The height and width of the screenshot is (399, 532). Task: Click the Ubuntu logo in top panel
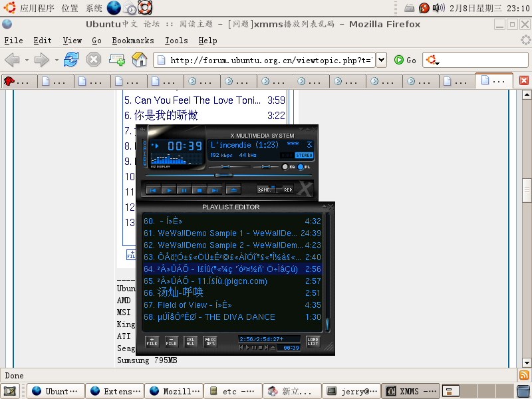[x=9, y=7]
